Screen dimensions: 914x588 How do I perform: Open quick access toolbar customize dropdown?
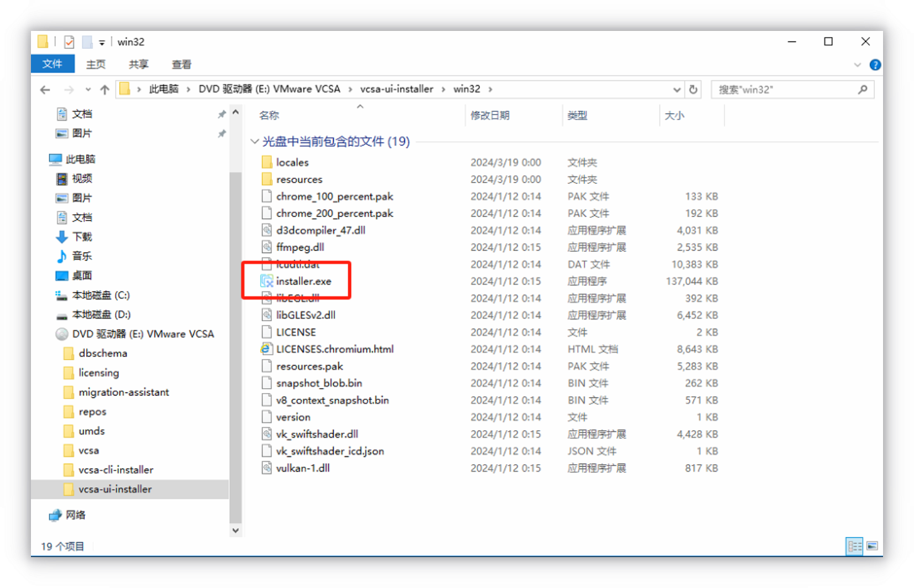tap(102, 43)
